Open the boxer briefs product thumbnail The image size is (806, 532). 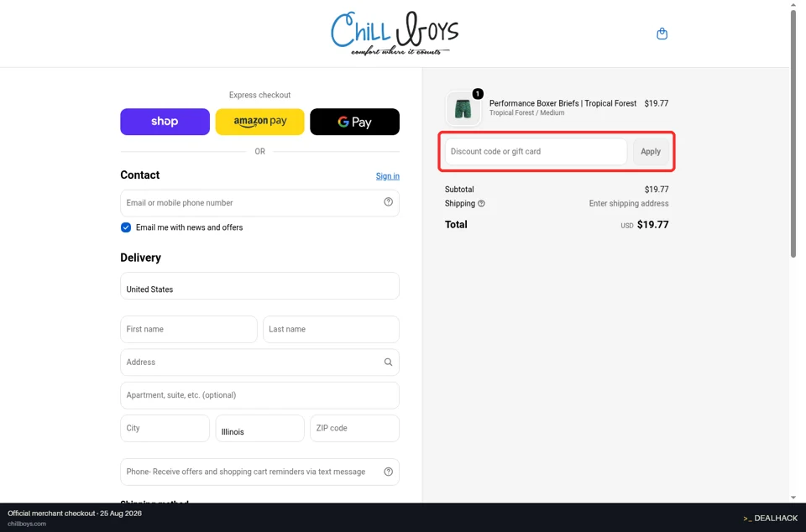[463, 108]
